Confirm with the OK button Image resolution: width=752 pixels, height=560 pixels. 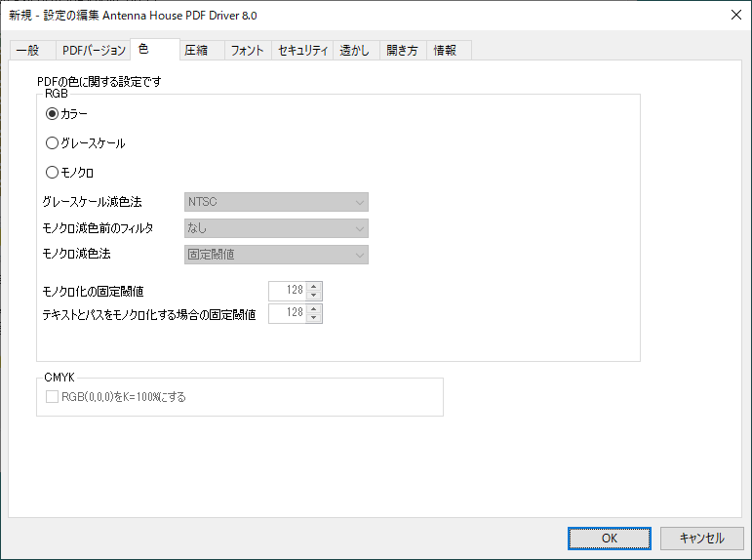coord(609,539)
